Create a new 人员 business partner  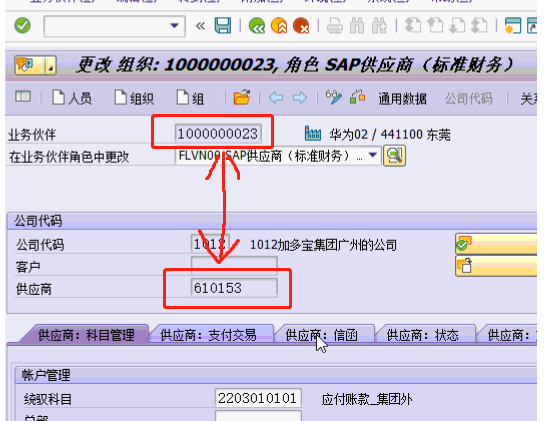[x=72, y=98]
